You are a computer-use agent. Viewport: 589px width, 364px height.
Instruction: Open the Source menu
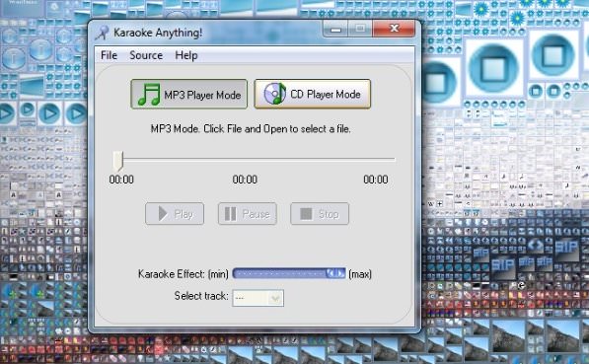tap(146, 55)
